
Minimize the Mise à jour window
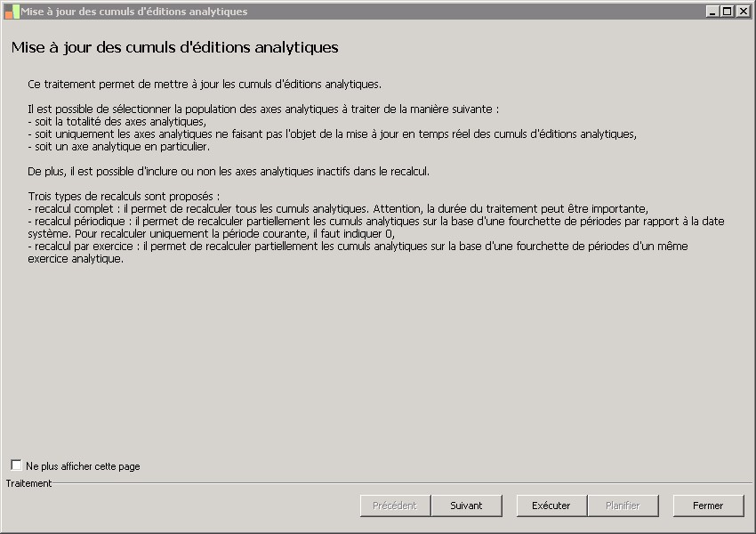712,12
